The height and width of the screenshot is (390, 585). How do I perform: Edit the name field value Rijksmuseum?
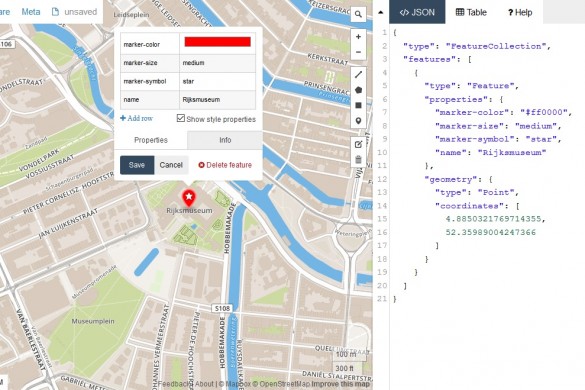pyautogui.click(x=218, y=100)
